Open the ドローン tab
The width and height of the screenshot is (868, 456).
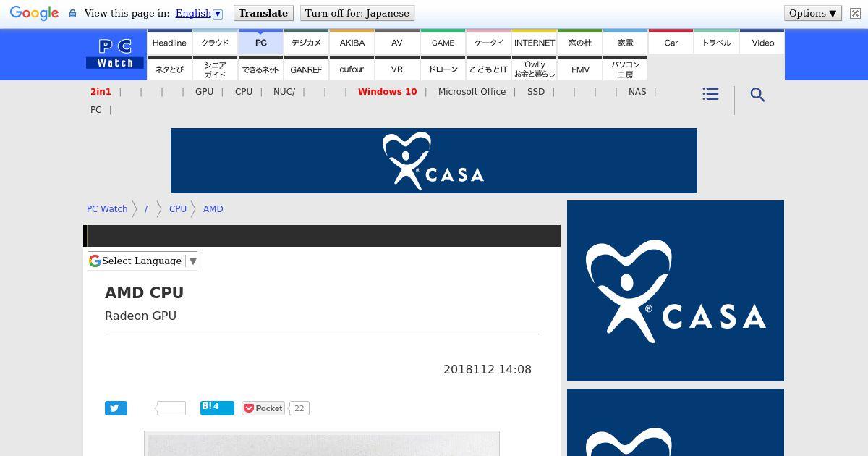(x=443, y=69)
